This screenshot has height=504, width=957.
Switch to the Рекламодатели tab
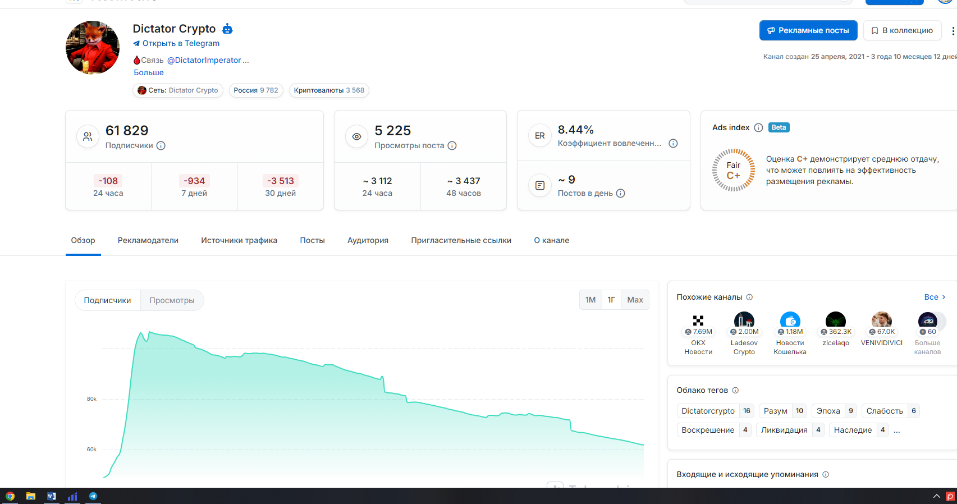click(148, 240)
